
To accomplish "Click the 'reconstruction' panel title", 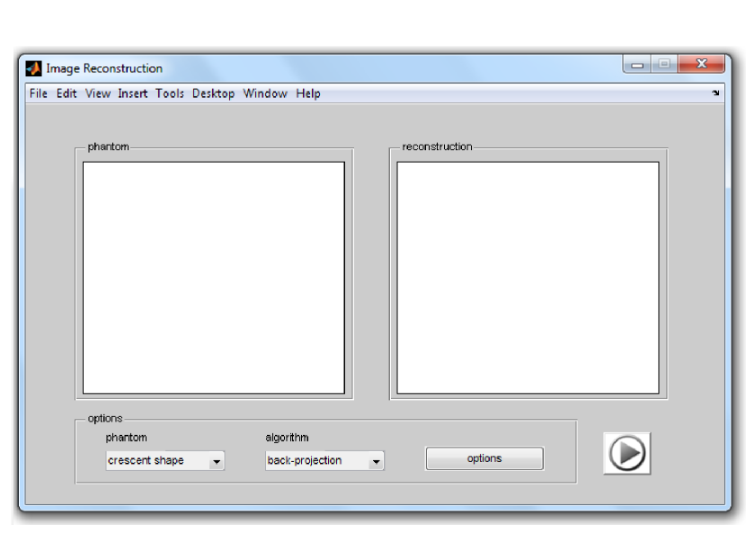I will [437, 147].
